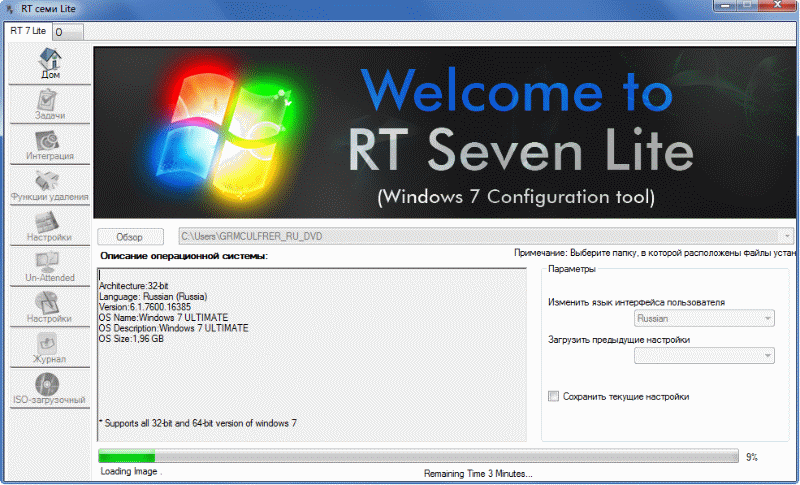Open Настройки icon below Un-Attended
This screenshot has height=485, width=800.
49,308
